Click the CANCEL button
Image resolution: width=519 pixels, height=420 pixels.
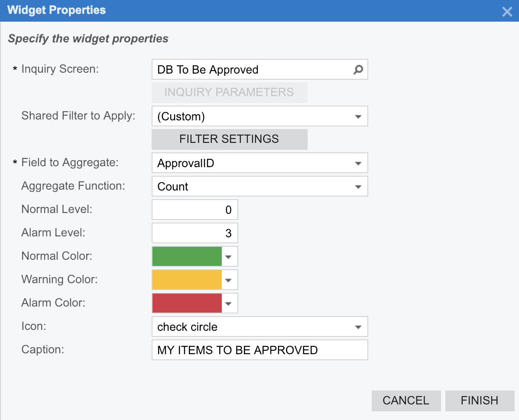click(406, 401)
